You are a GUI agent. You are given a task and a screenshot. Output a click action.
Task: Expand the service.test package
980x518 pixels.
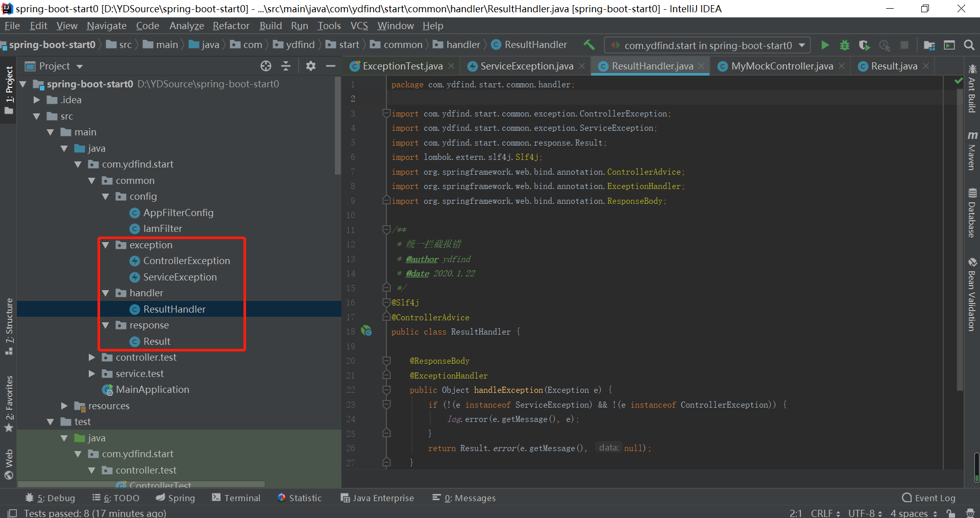92,373
